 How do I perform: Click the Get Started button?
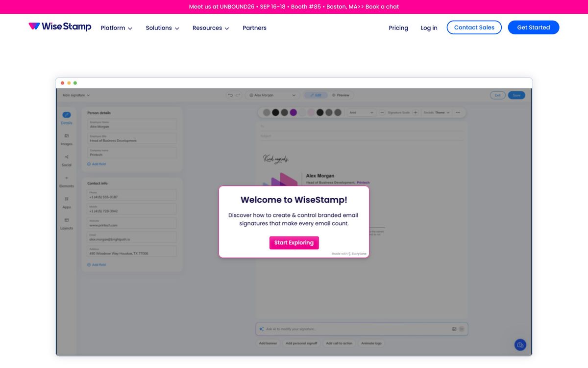pos(533,27)
